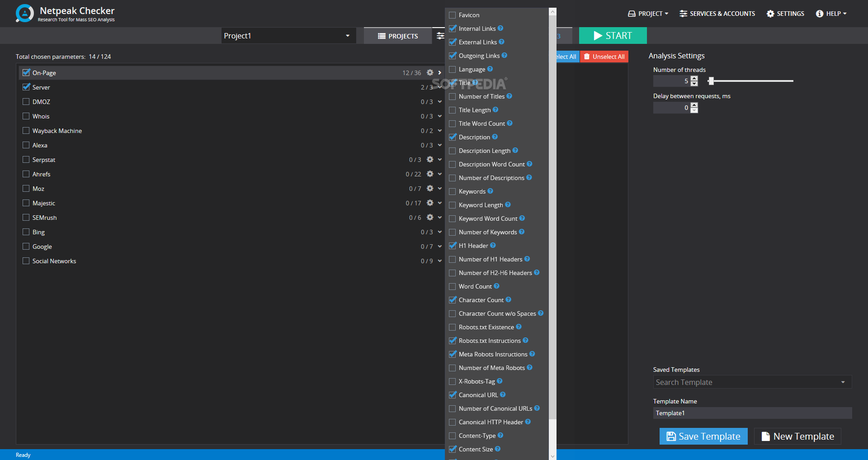Enable the DMOZ category checkbox
The height and width of the screenshot is (460, 868).
pos(26,101)
